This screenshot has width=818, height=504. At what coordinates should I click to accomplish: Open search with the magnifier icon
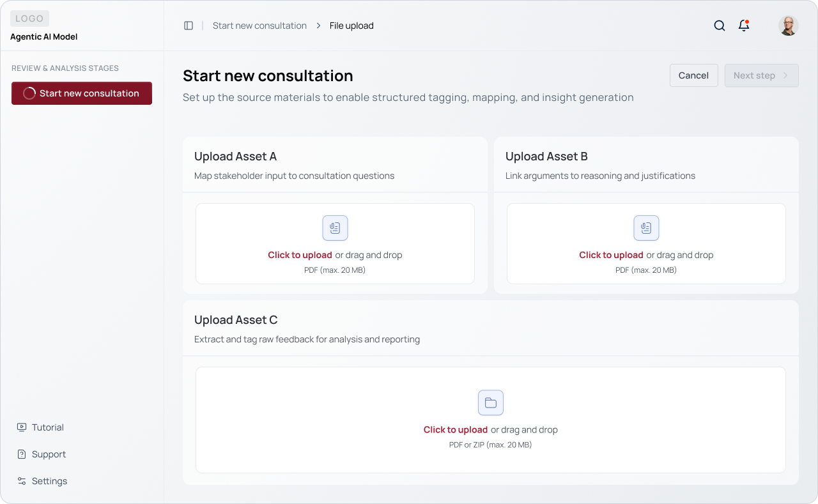pos(719,26)
